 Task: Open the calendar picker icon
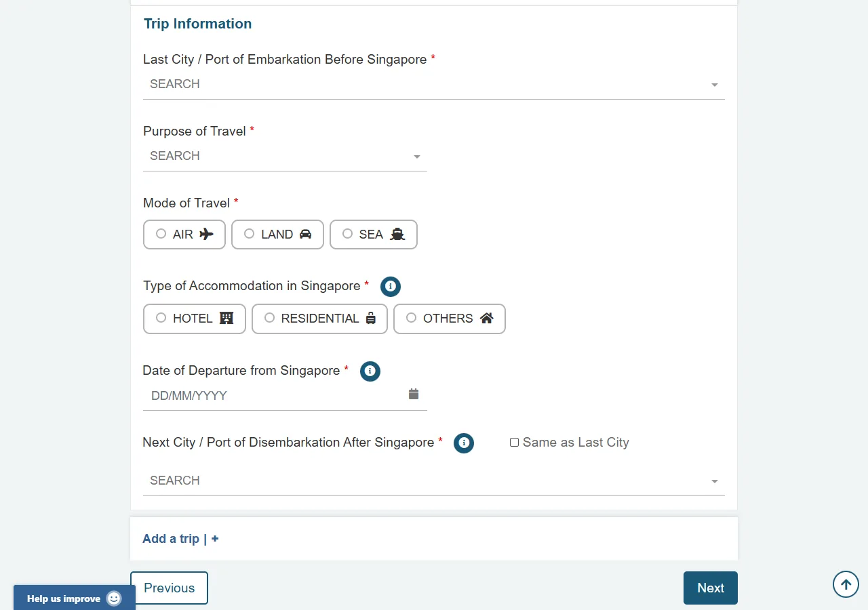tap(414, 394)
